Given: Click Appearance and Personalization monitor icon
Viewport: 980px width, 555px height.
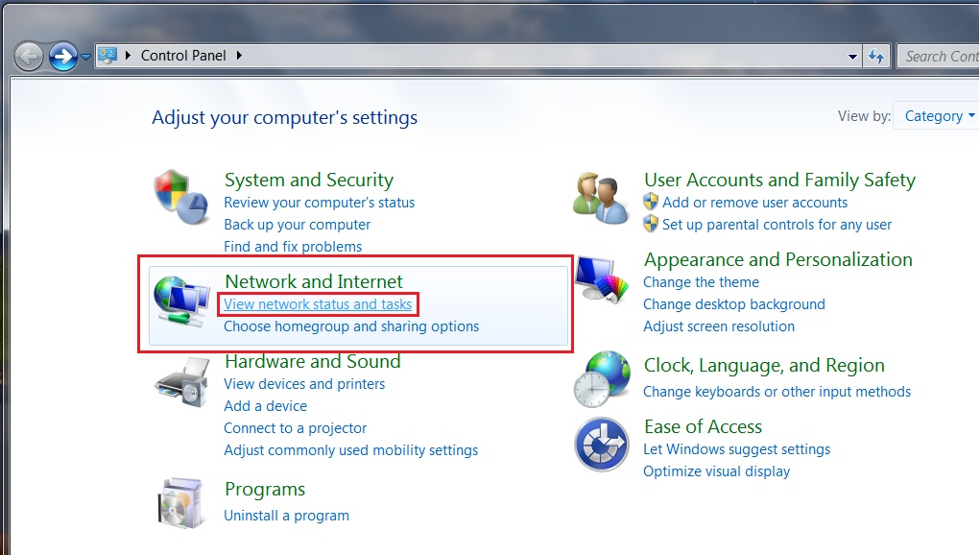Looking at the screenshot, I should click(602, 279).
